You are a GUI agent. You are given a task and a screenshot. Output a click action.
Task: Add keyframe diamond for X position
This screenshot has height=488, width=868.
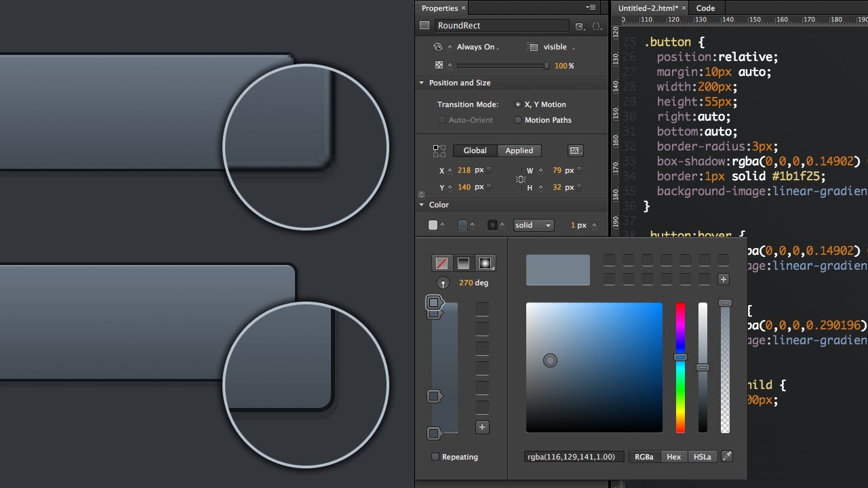click(450, 171)
